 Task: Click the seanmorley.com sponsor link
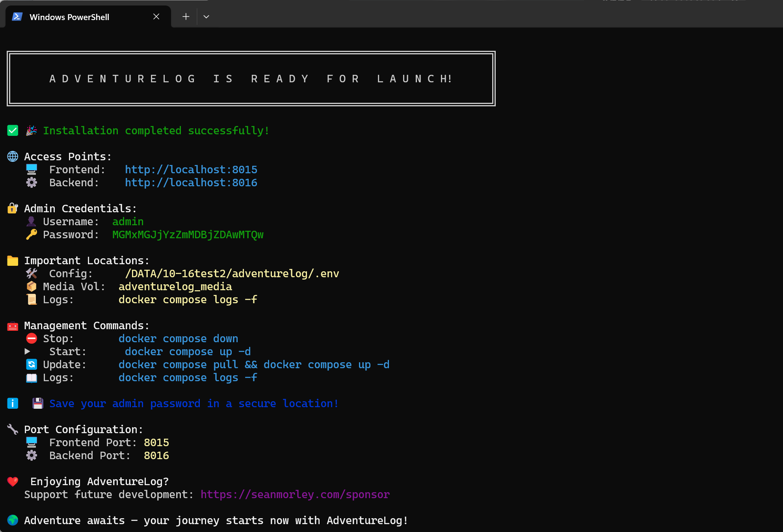(x=295, y=495)
